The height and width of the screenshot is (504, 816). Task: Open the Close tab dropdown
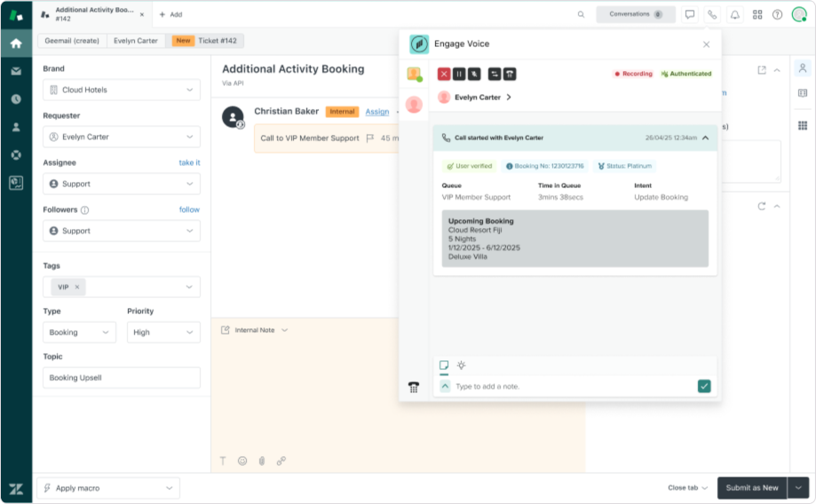(688, 488)
